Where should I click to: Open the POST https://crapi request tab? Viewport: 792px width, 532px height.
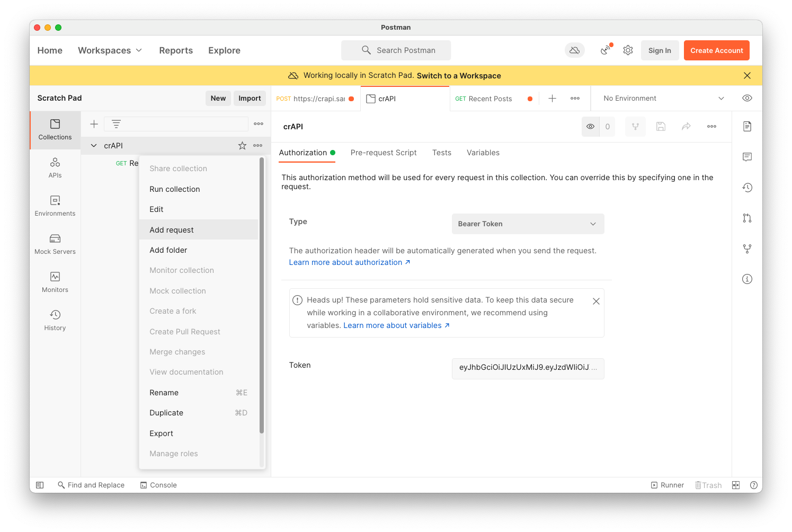[x=315, y=99]
